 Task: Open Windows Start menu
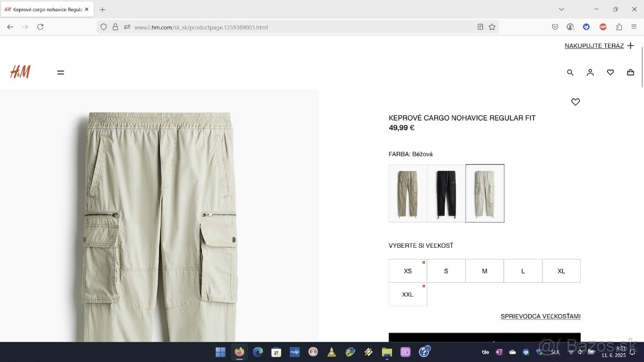click(221, 352)
